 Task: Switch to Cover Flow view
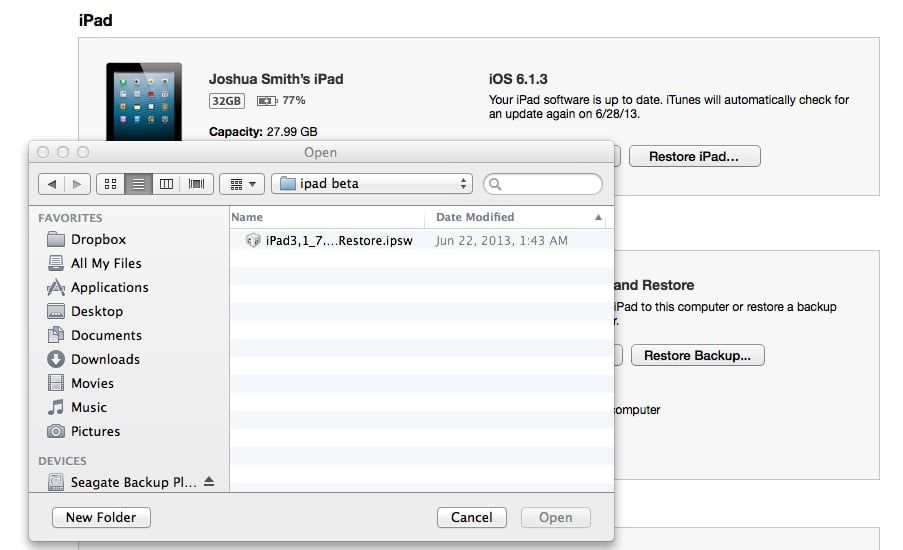click(x=196, y=184)
